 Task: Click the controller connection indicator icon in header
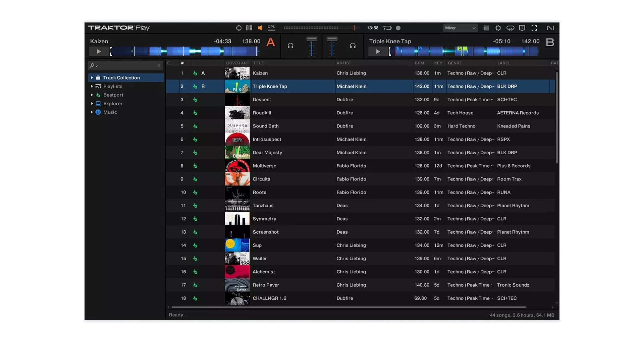(239, 28)
